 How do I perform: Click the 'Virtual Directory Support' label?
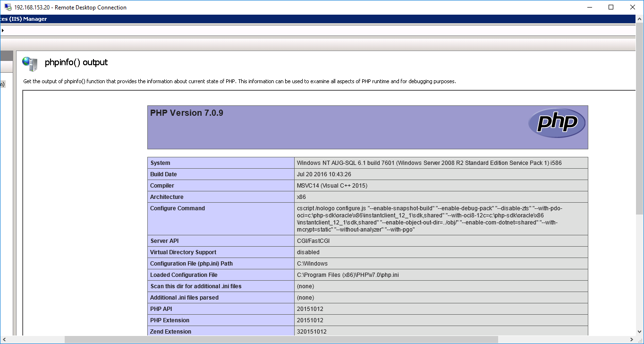[183, 252]
